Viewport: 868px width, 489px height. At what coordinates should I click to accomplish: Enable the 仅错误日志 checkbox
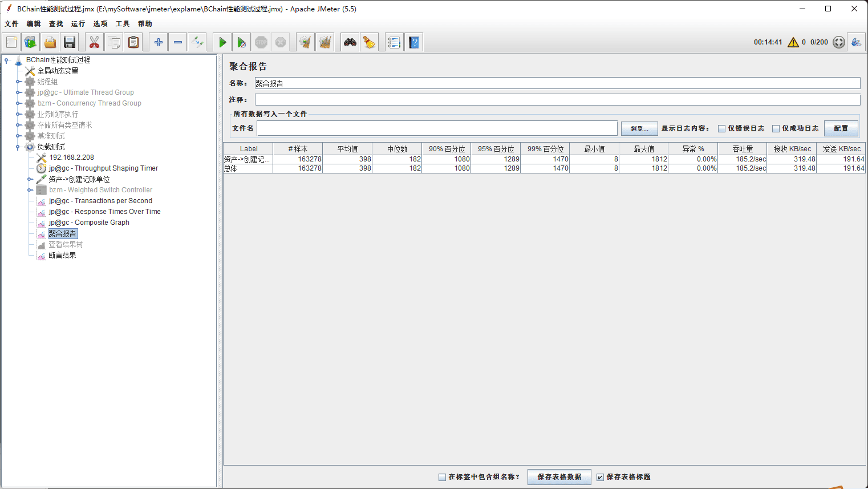tap(721, 128)
